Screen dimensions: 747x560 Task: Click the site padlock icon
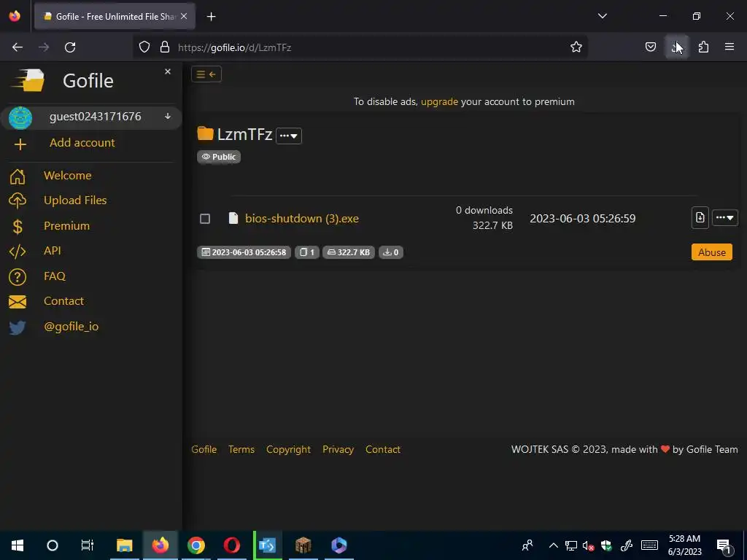[x=165, y=47]
